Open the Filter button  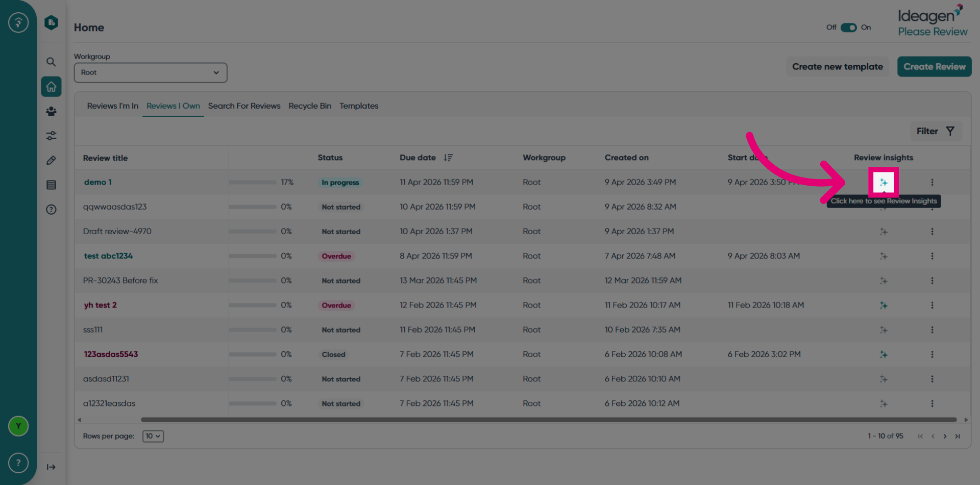[x=936, y=131]
